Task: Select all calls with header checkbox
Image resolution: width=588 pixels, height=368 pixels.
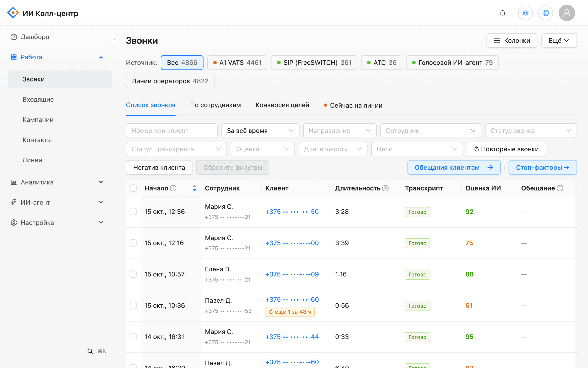Action: pyautogui.click(x=133, y=188)
